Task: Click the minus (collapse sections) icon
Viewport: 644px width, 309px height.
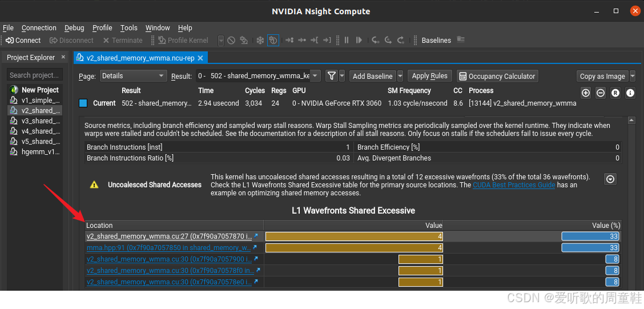Action: (601, 93)
